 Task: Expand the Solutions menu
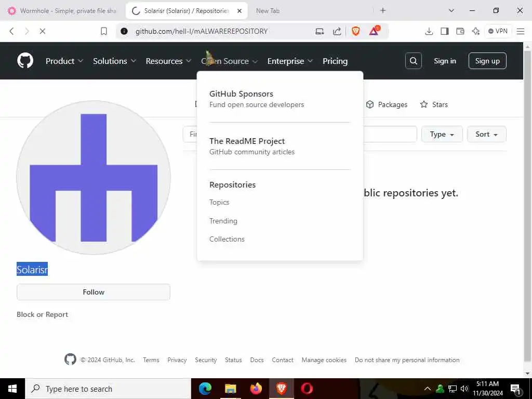click(x=114, y=61)
